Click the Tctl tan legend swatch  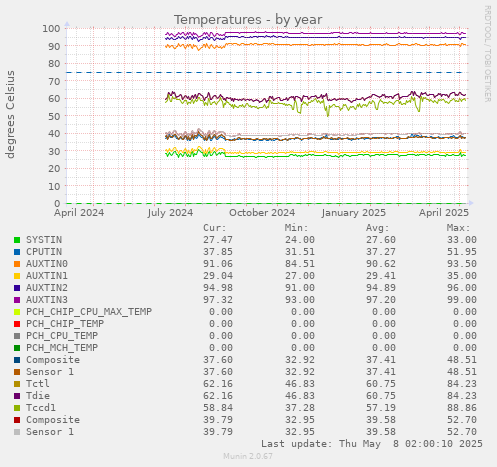click(17, 384)
